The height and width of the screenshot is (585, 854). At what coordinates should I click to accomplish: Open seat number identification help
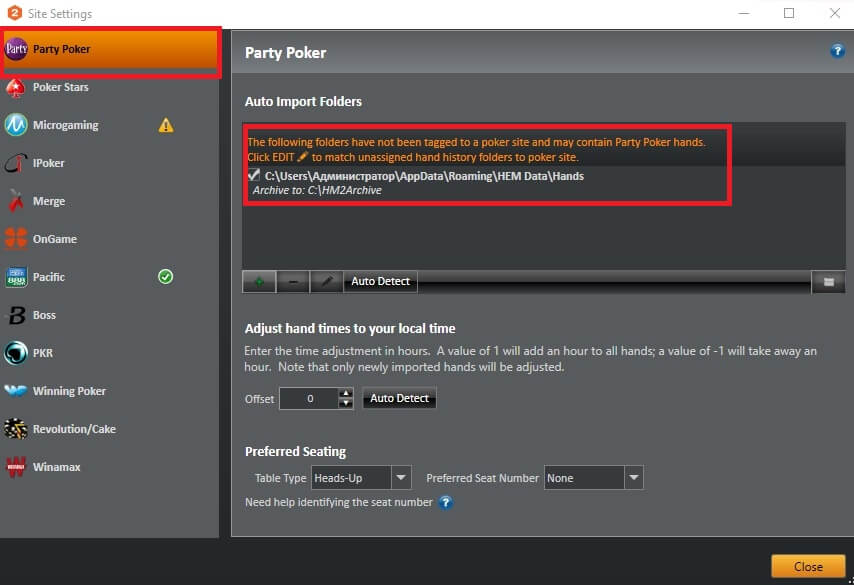(x=446, y=502)
